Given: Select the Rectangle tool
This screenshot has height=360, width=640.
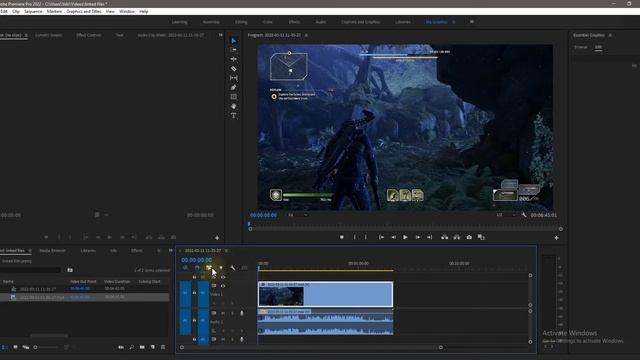Looking at the screenshot, I should pos(233,97).
